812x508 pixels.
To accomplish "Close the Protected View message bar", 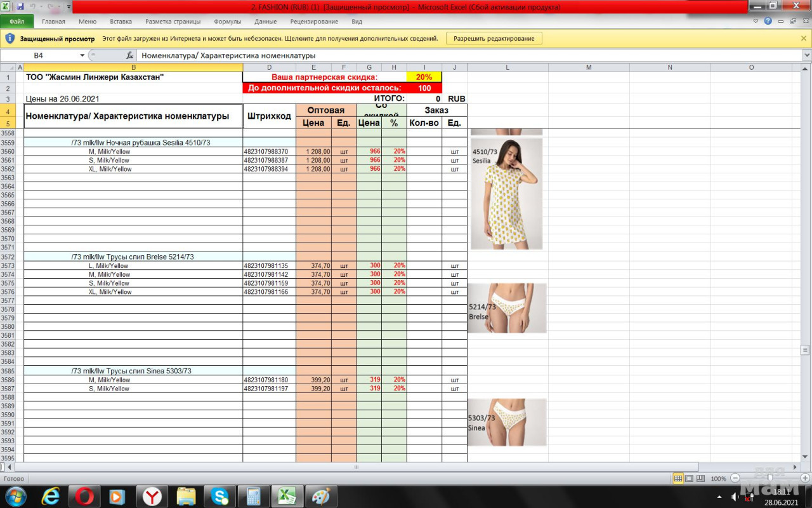I will (804, 38).
